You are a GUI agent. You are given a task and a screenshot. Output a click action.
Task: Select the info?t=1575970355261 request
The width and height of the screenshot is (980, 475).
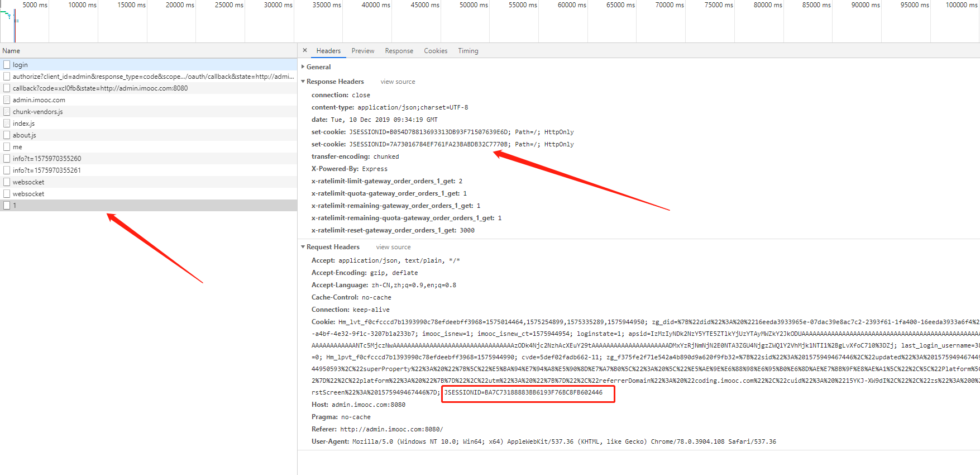point(149,170)
